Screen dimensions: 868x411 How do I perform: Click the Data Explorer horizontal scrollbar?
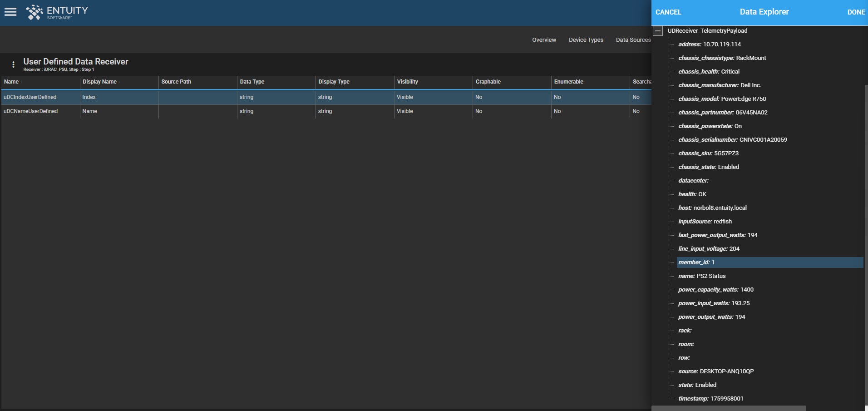pos(729,408)
